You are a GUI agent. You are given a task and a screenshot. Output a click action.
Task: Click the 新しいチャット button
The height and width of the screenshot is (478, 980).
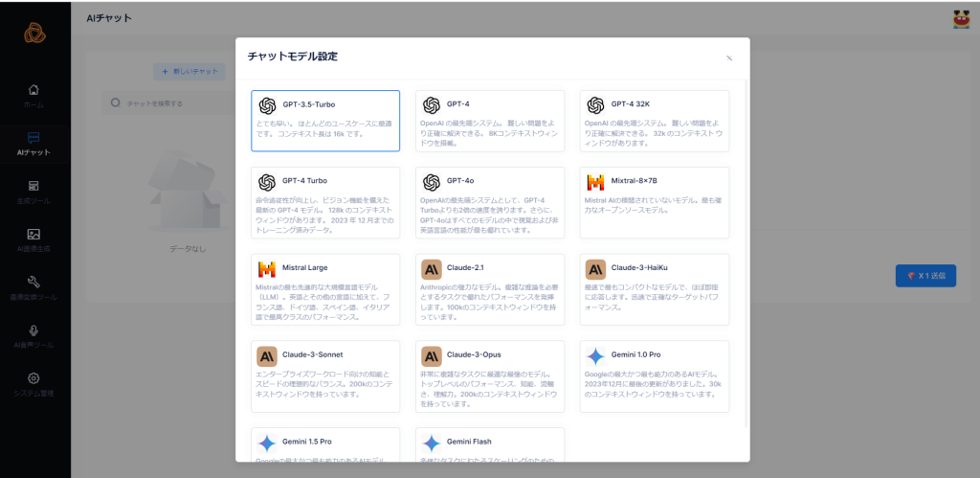[189, 71]
